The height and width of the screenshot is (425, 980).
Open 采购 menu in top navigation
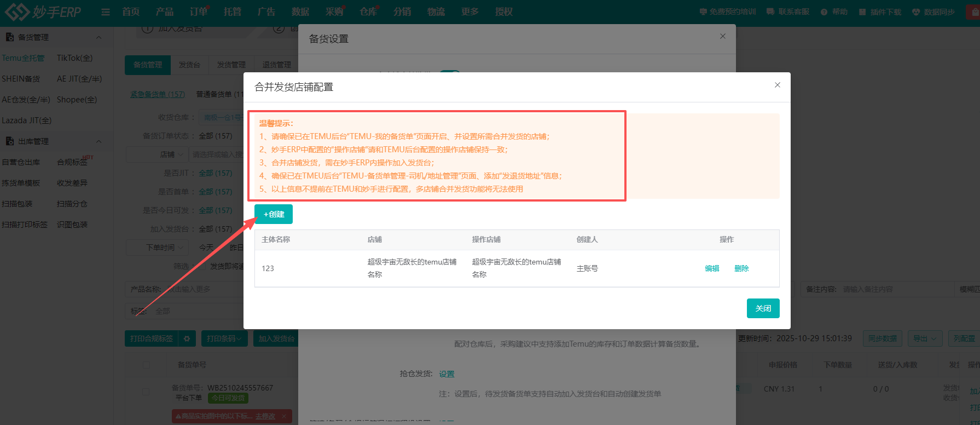coord(334,12)
